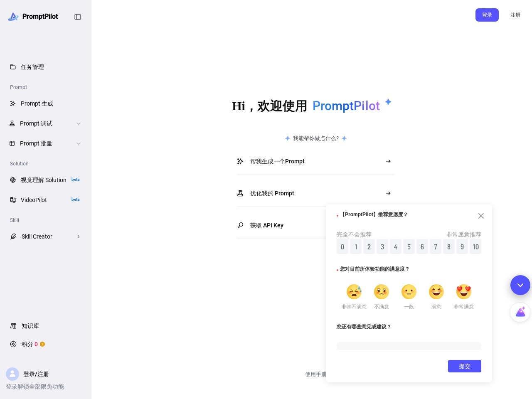Click the arrow in 帮我生成一个Prompt row

point(388,161)
